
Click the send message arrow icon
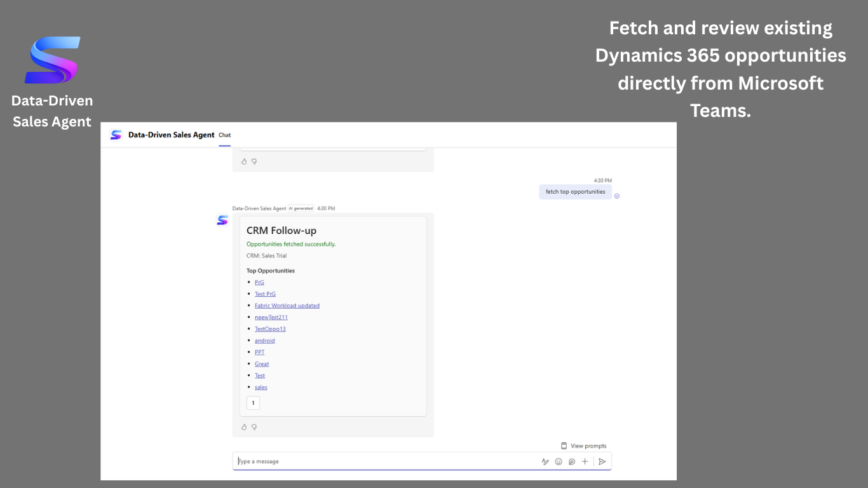[602, 461]
